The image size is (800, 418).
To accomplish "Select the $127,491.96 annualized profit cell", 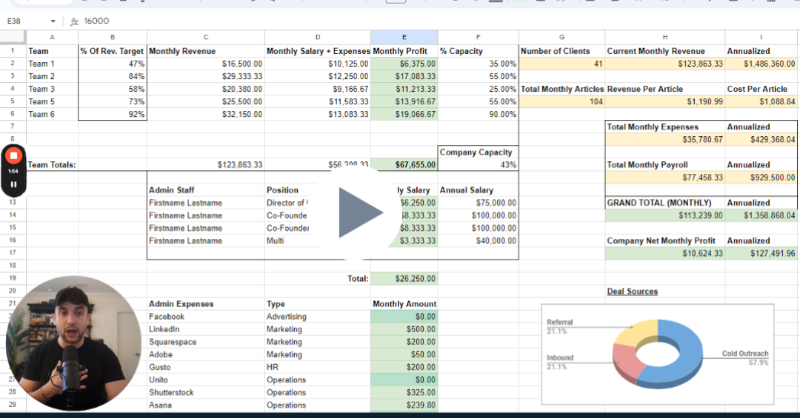I will (761, 253).
